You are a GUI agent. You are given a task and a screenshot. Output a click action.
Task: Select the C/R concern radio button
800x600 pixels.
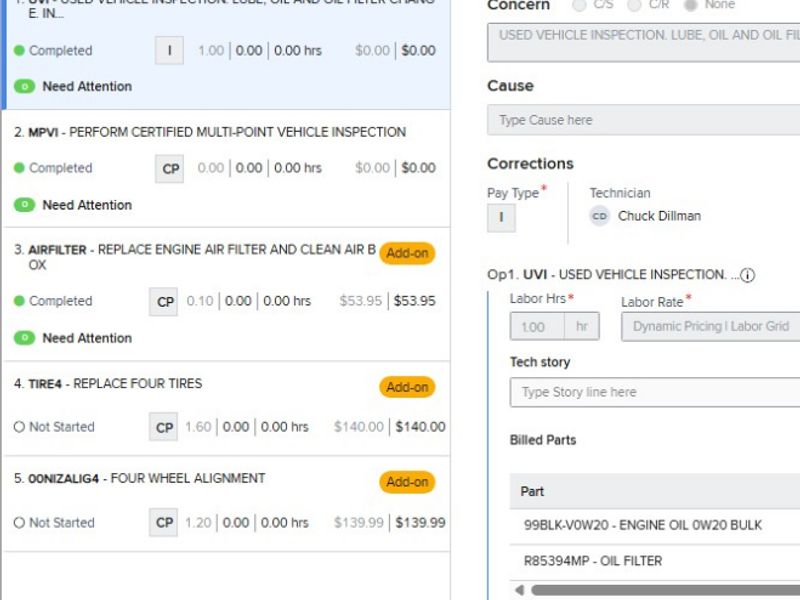tap(634, 6)
